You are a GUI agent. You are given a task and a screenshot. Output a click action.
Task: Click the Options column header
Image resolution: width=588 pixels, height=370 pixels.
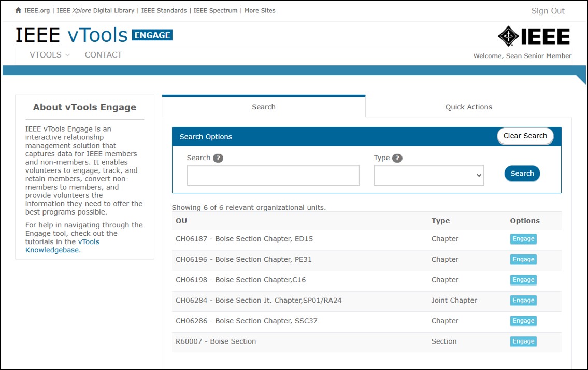tap(525, 221)
